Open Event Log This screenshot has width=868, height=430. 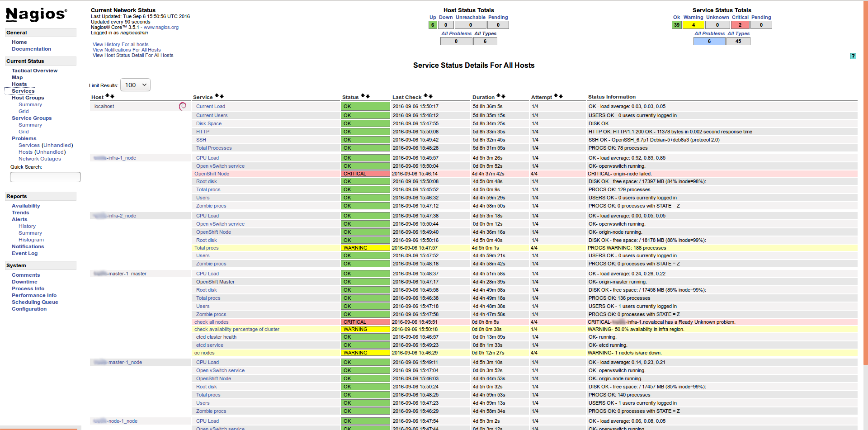[24, 253]
